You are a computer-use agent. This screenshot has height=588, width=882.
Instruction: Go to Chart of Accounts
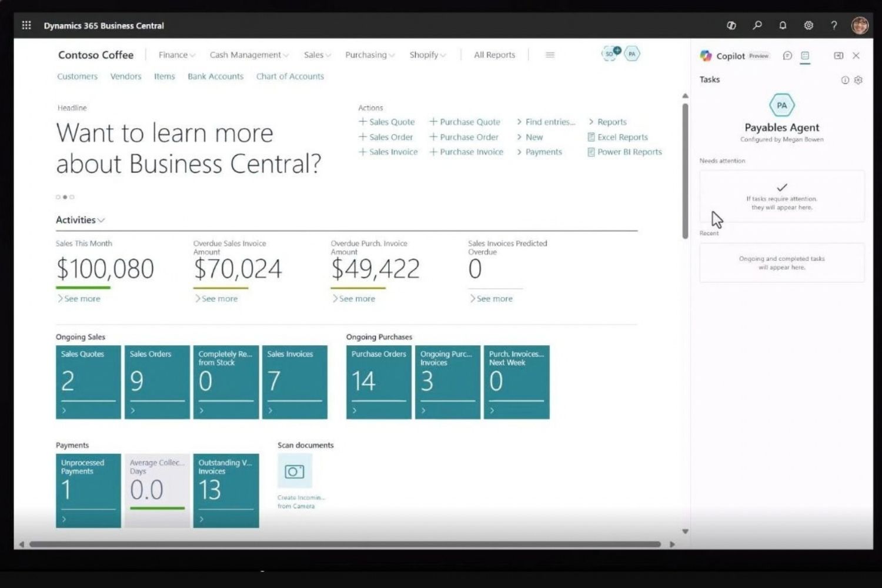[290, 76]
